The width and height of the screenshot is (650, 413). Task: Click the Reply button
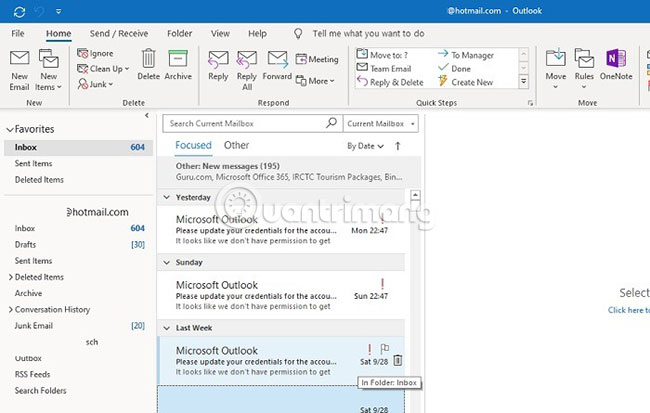coord(218,66)
